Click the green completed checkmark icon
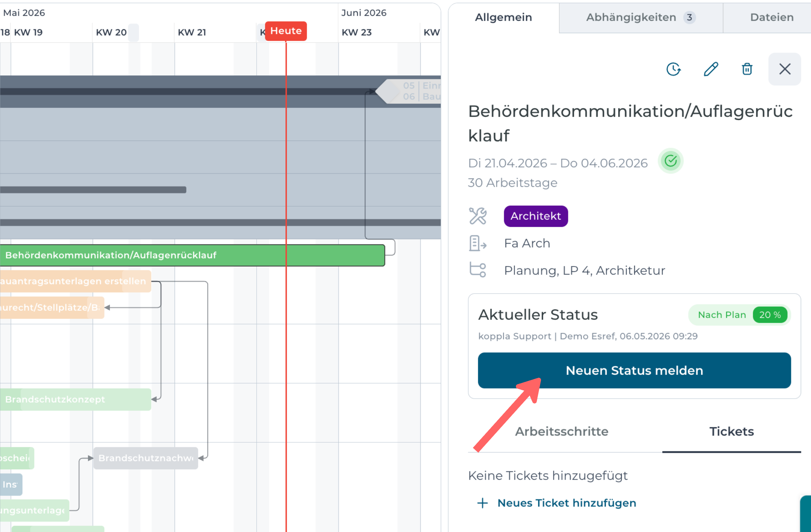This screenshot has height=532, width=811. (670, 161)
